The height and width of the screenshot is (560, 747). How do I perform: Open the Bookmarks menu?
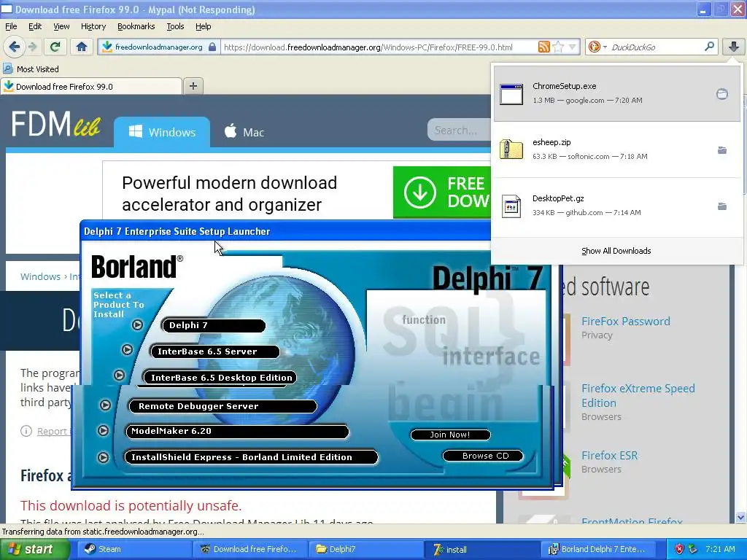coord(136,26)
